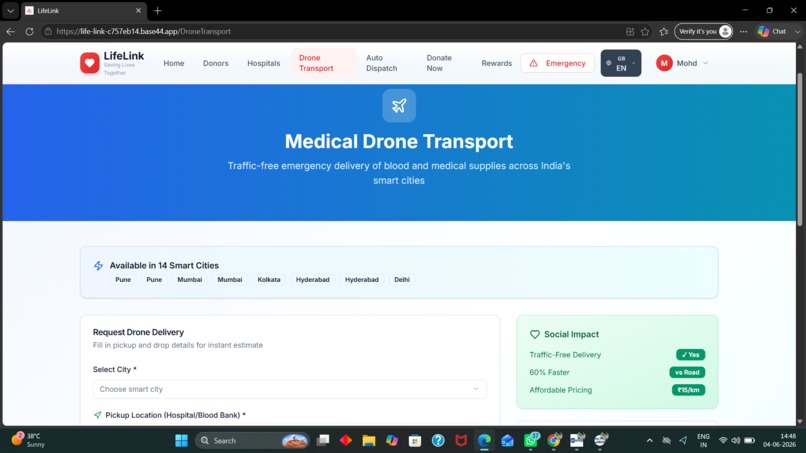806x453 pixels.
Task: Open Google Chrome taskbar icon
Action: 554,441
